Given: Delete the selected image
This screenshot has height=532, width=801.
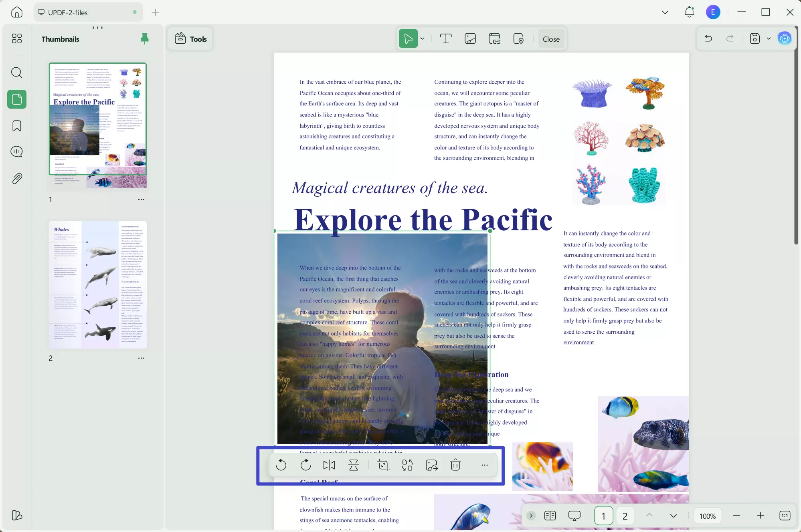Looking at the screenshot, I should [x=455, y=465].
